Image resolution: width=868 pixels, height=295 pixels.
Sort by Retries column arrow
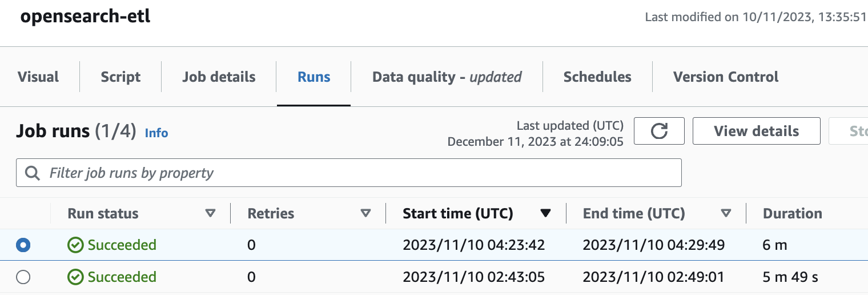365,213
